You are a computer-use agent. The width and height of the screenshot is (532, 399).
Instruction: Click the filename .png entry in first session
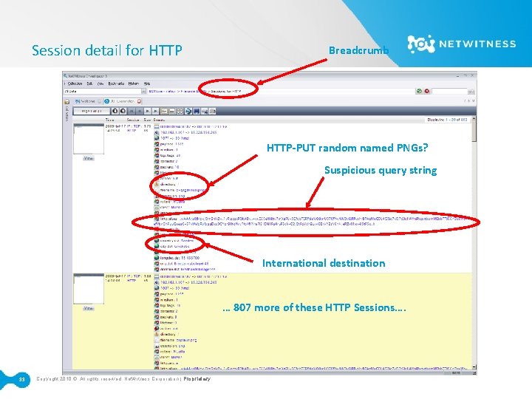[x=182, y=190]
